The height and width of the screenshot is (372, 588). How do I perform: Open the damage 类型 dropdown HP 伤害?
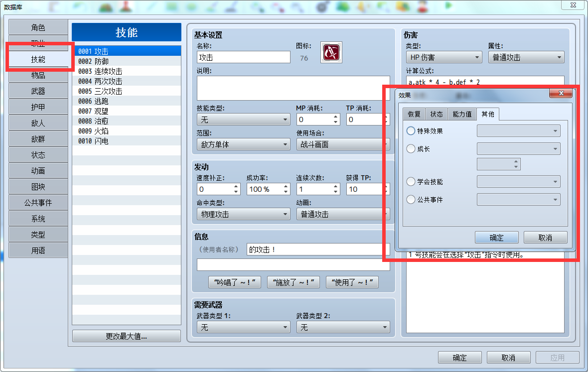444,57
